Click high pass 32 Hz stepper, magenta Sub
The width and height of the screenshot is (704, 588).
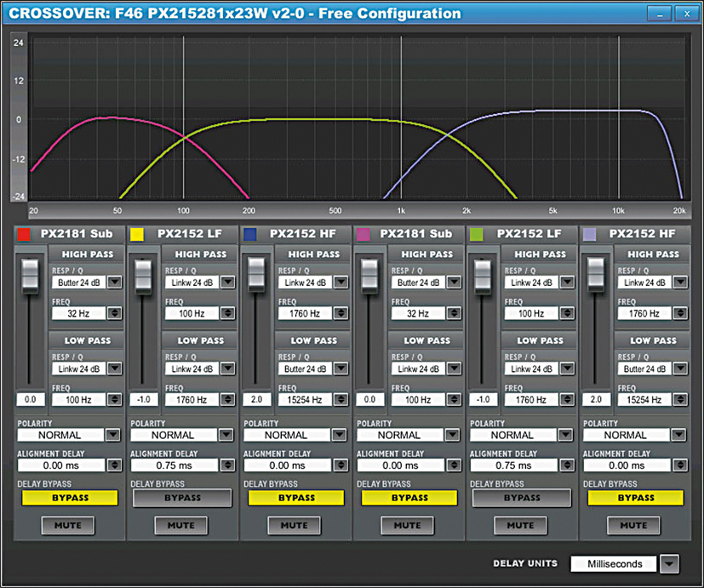pyautogui.click(x=454, y=313)
